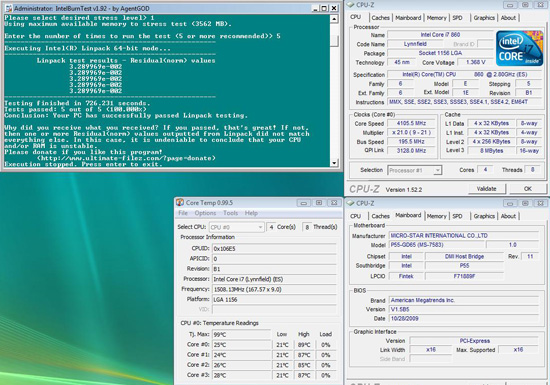Click the Core #0 High value 89°C
Image resolution: width=550 pixels, height=385 pixels.
tap(304, 345)
